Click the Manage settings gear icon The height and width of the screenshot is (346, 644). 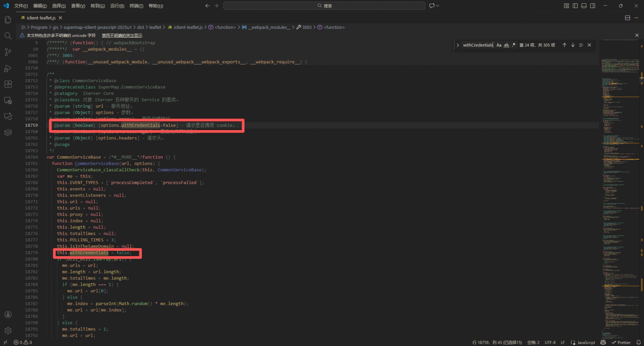tap(8, 330)
